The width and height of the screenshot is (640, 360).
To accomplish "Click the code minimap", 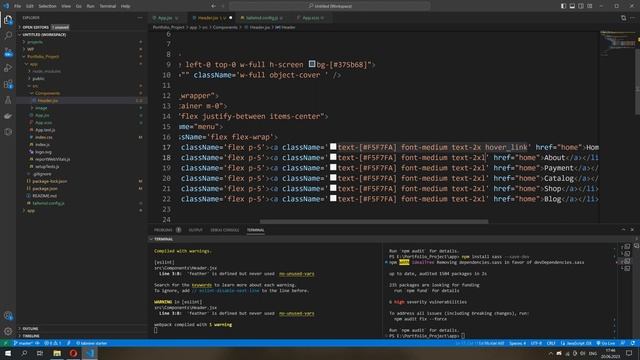I will [617, 43].
